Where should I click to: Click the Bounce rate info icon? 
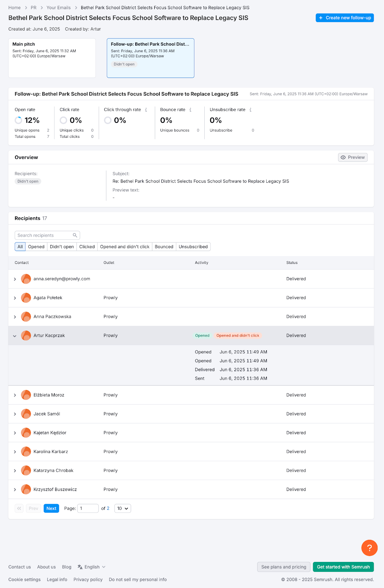[190, 110]
